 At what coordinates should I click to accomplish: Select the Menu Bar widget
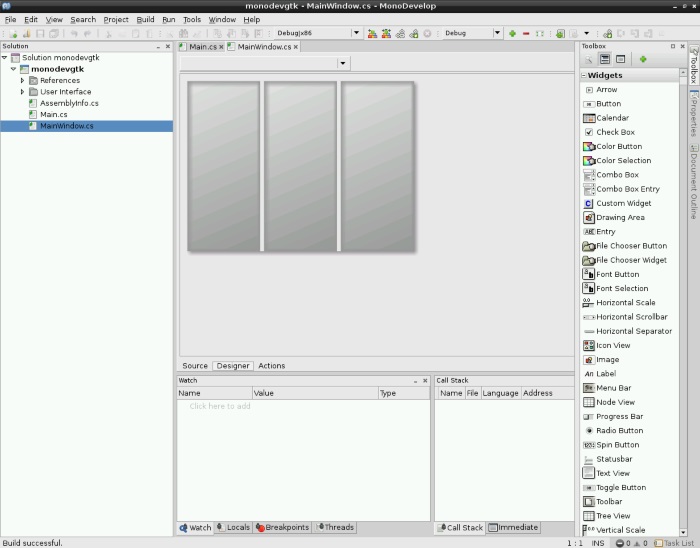[615, 388]
